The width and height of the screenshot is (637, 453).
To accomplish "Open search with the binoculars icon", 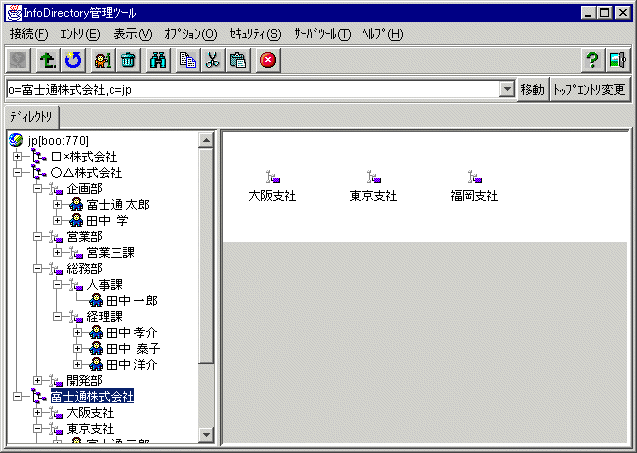I will 158,61.
